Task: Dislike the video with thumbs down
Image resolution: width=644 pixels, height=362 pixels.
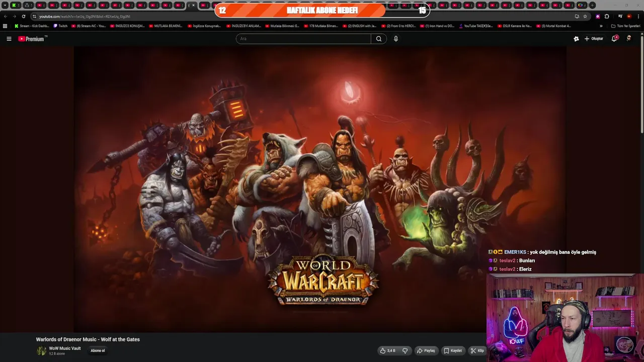Action: tap(405, 350)
